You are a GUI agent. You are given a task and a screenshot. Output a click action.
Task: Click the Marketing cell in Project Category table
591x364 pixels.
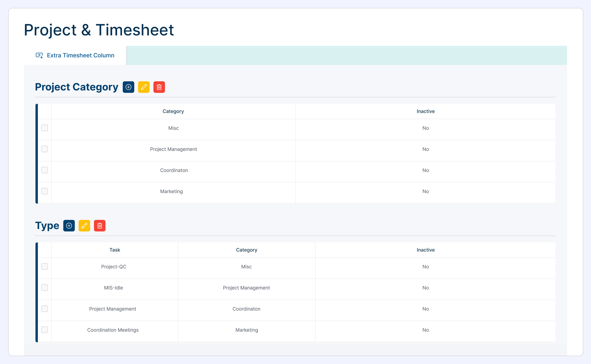coord(171,191)
